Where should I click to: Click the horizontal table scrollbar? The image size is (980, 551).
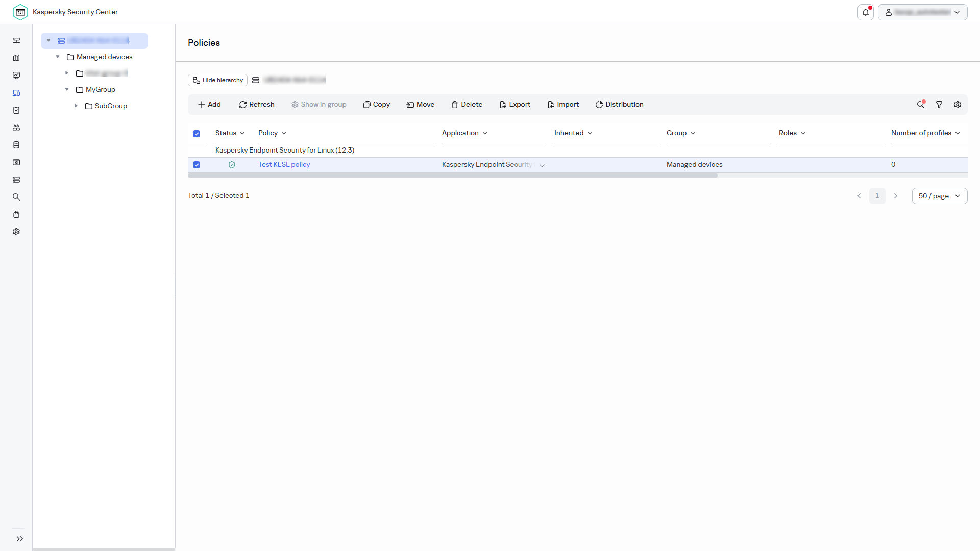click(453, 176)
